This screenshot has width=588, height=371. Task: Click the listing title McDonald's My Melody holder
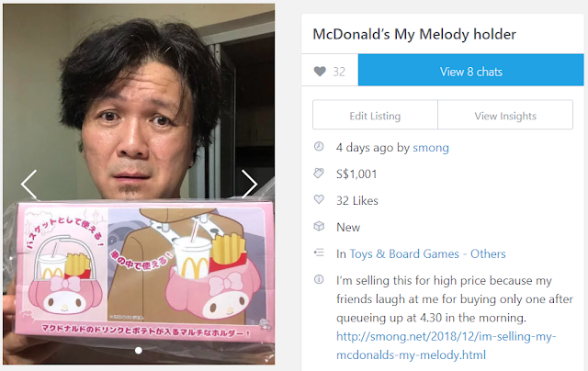click(x=414, y=35)
